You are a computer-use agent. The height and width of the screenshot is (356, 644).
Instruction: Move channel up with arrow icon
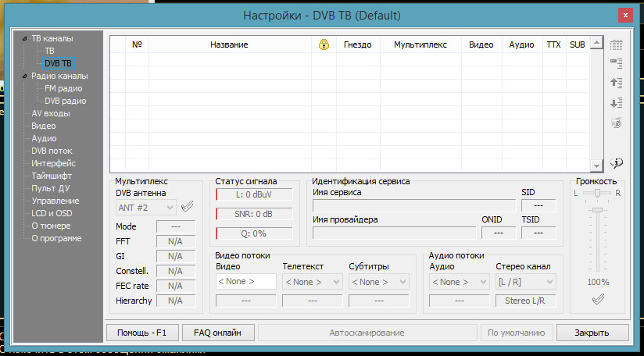pos(617,83)
